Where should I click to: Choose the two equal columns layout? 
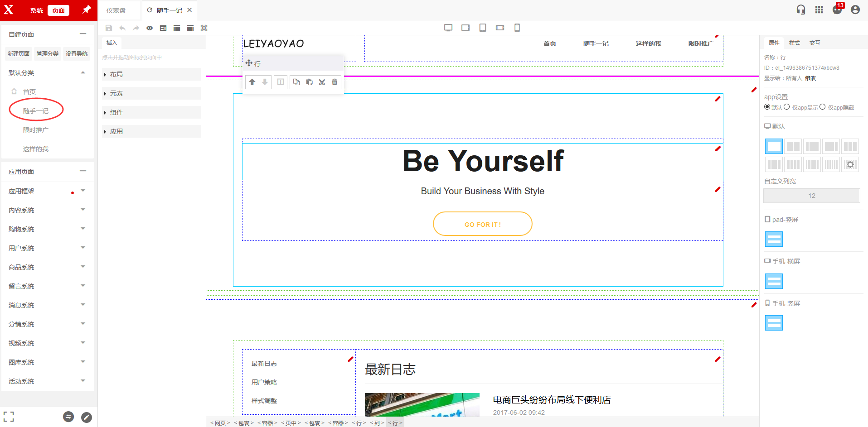tap(793, 146)
